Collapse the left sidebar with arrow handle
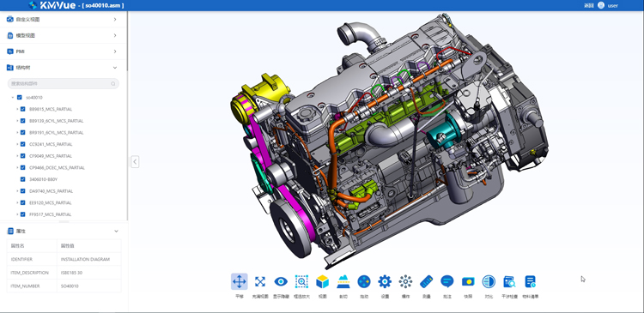Screen dimensions: 644x313 pyautogui.click(x=135, y=161)
